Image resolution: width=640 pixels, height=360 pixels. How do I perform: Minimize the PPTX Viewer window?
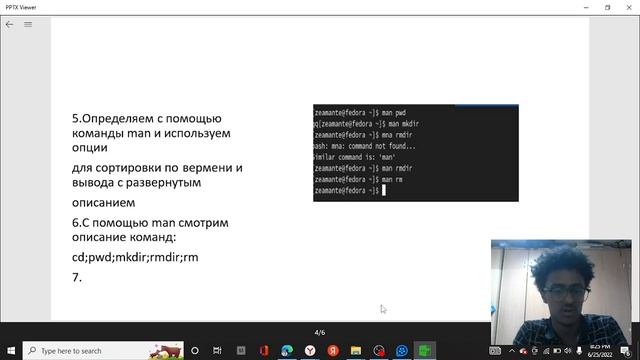587,7
